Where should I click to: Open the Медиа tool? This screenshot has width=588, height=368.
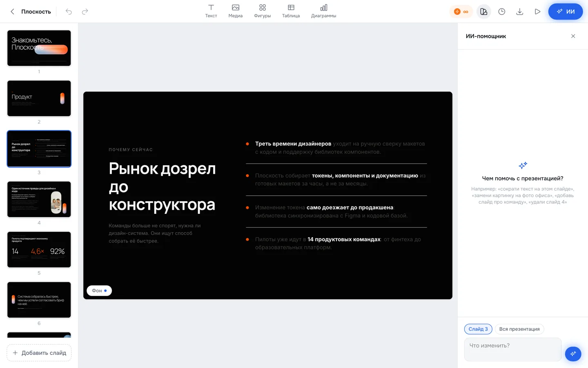(236, 11)
